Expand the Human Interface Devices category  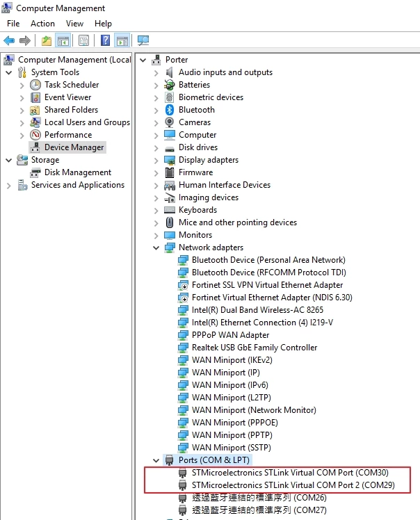[x=156, y=186]
